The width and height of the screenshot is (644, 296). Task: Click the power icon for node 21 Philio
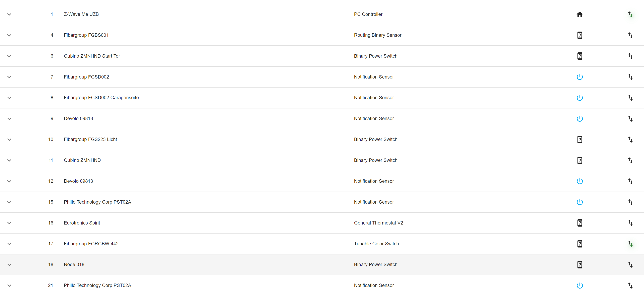click(579, 286)
